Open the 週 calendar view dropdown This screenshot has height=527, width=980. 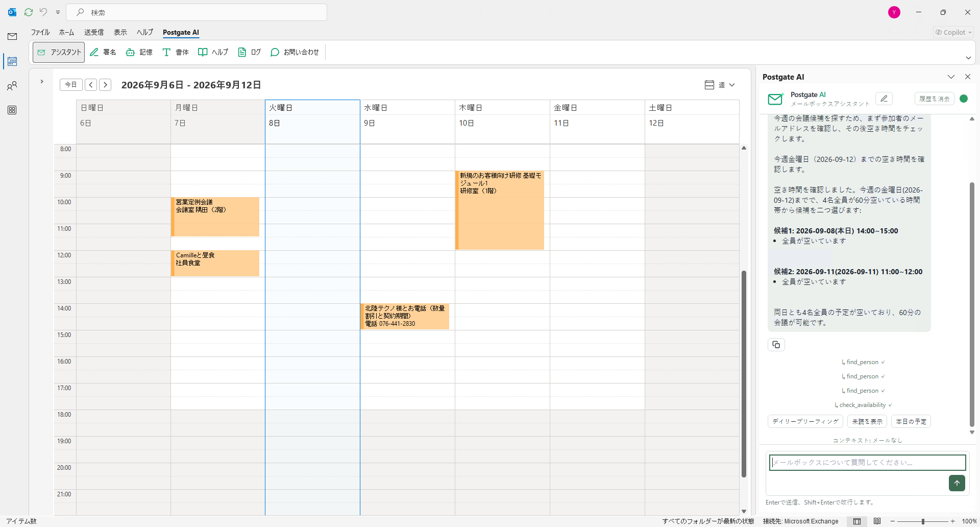coord(720,85)
